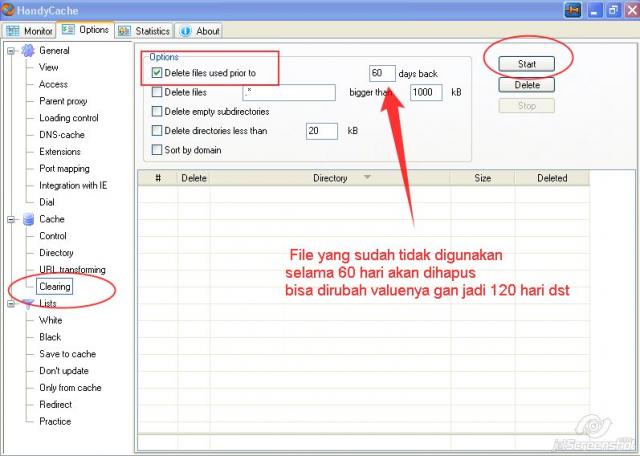The image size is (640, 456).
Task: Click the About tab info icon
Action: coord(185,31)
